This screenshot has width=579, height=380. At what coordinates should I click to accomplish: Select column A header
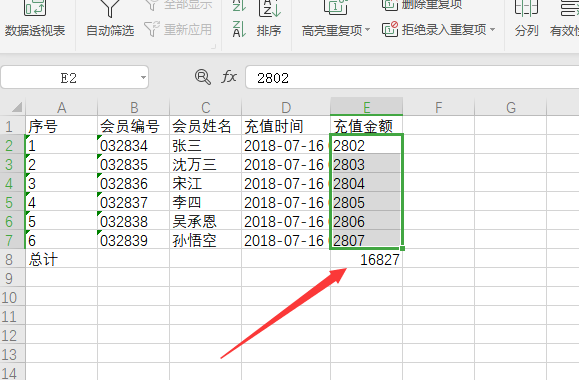(61, 107)
